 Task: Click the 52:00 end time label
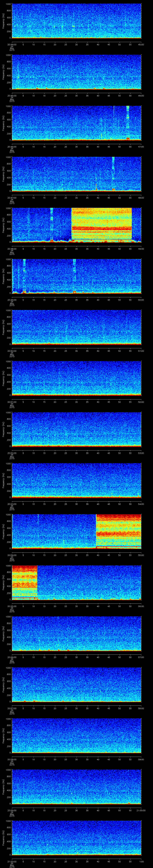click(141, 402)
